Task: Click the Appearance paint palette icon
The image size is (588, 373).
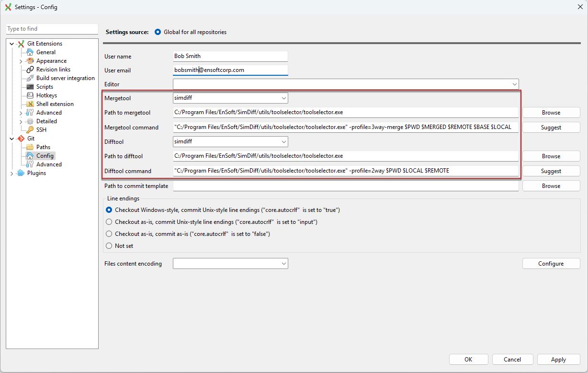Action: [29, 60]
